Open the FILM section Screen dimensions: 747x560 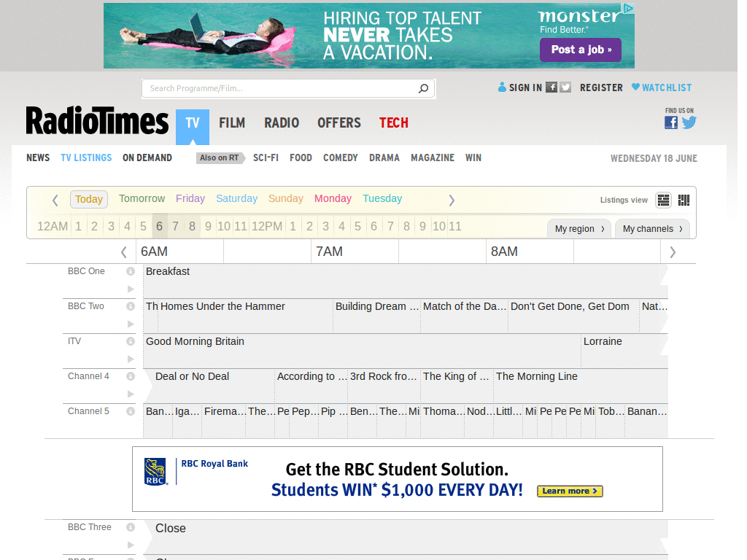232,122
